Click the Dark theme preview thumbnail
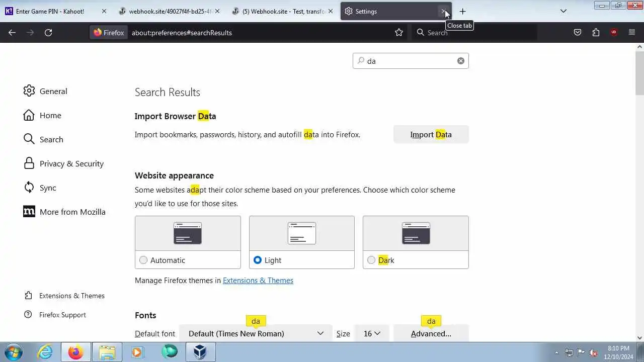Screen dimensions: 644x362 click(416, 233)
